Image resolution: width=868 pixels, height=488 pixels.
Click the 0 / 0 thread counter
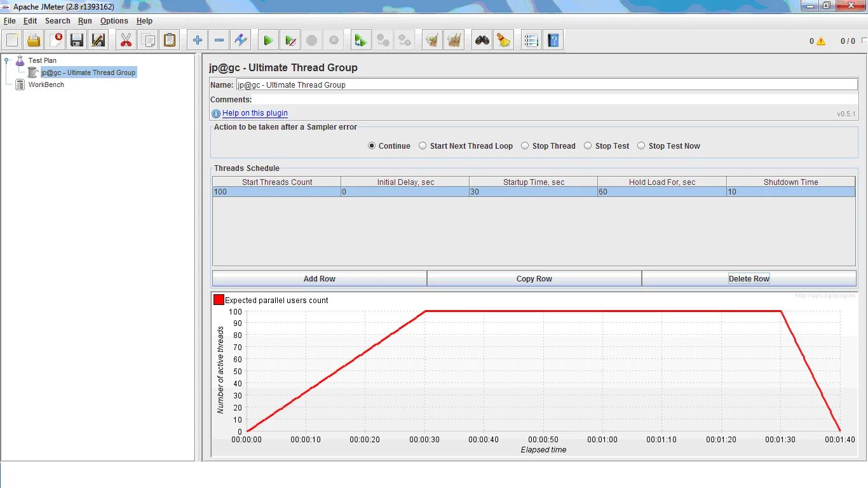848,41
